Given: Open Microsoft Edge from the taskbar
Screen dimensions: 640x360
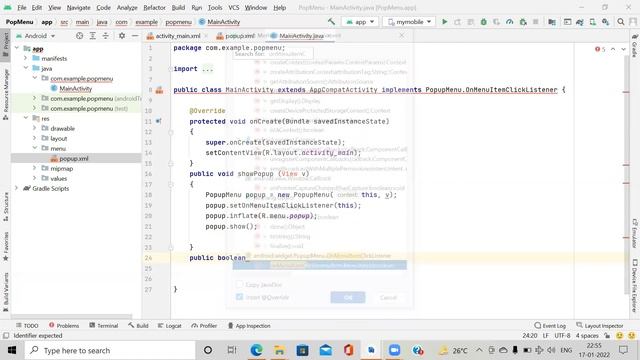Looking at the screenshot, I should pyautogui.click(x=256, y=350).
